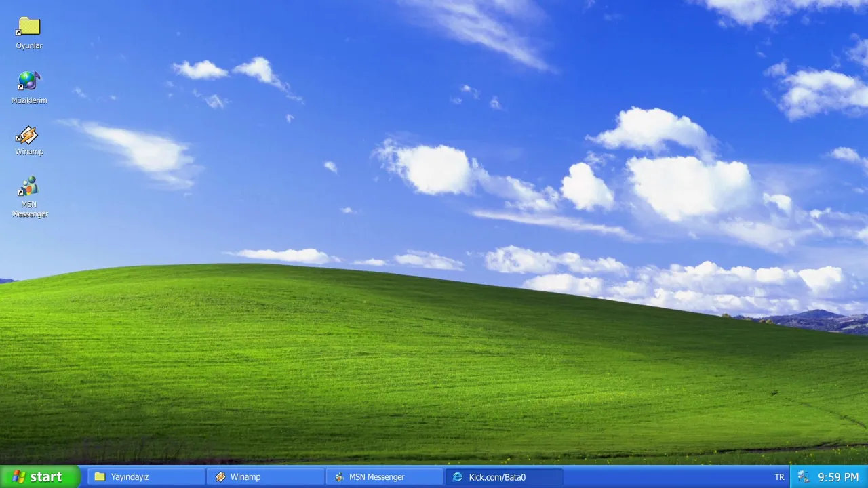Open the Kick.com/Bata0 taskbar window

tap(504, 477)
